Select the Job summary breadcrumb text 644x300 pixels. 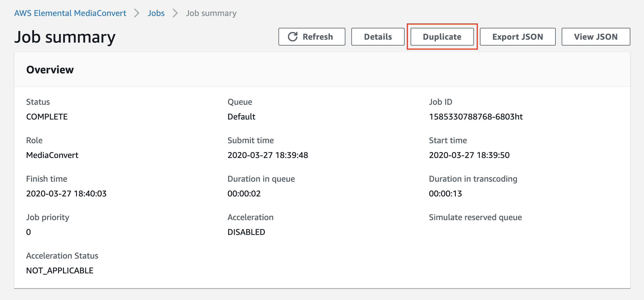point(211,13)
